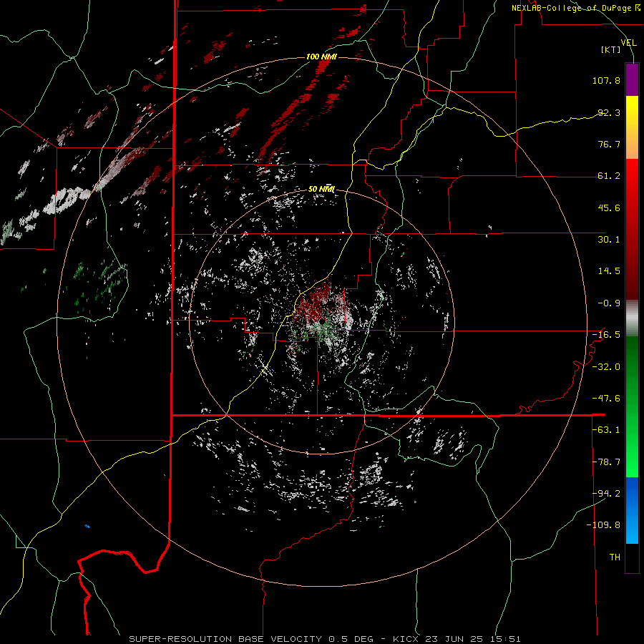
Task: Select the -109.8 legend value
Action: click(603, 525)
